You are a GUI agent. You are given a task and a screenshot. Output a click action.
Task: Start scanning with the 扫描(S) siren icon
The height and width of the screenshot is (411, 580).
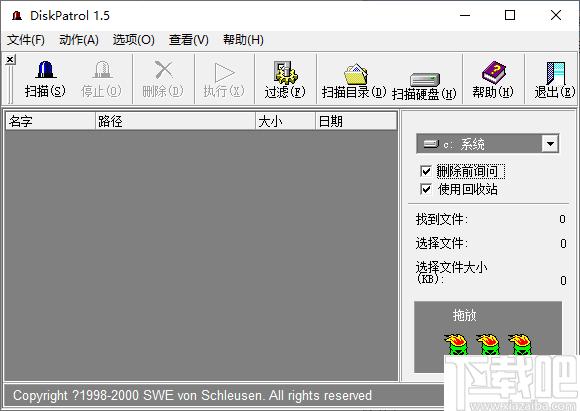45,69
